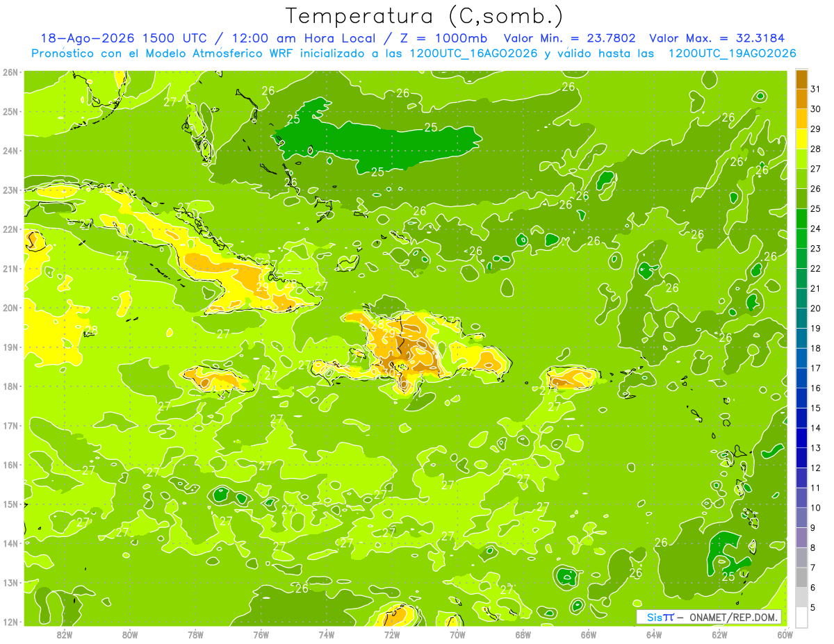Screen dimensions: 834x644
Task: Click the 82W longitude axis label
Action: pos(65,634)
